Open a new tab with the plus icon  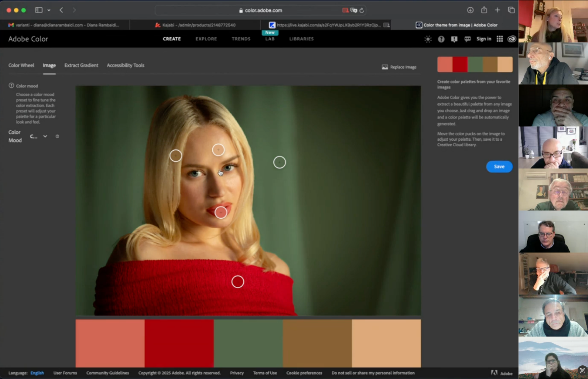pos(497,10)
